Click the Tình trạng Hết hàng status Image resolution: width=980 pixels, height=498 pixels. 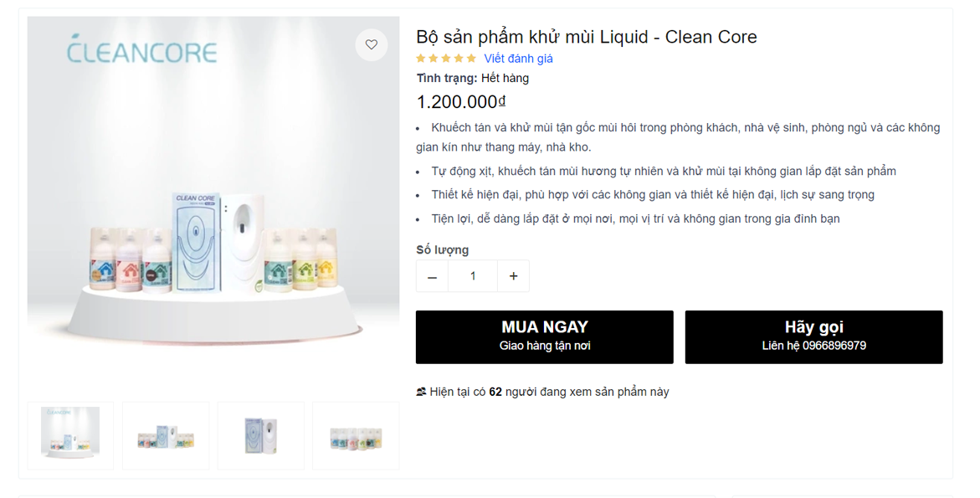point(473,78)
